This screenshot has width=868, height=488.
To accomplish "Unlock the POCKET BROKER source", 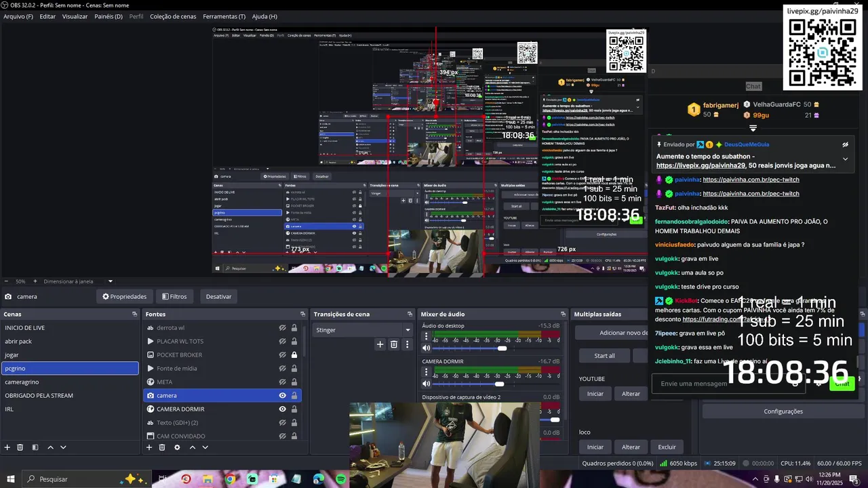I will click(294, 354).
